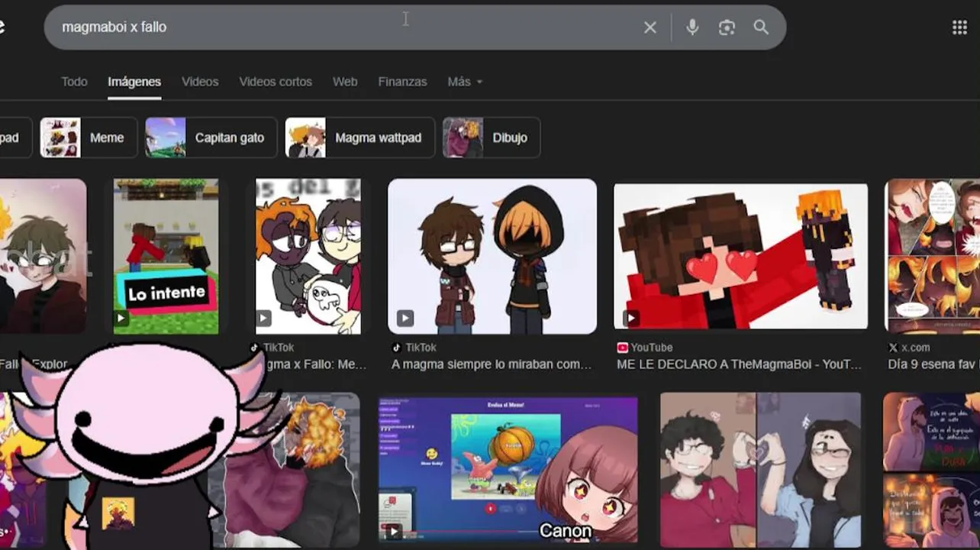Open the heart-hands couple drawing thumbnail
980x550 pixels.
[760, 470]
